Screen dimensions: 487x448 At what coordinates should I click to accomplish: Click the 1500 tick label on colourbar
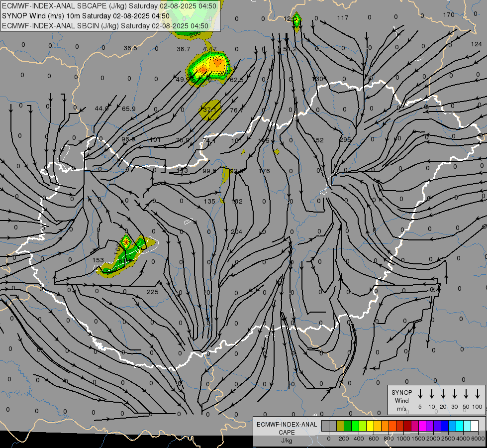(x=418, y=439)
